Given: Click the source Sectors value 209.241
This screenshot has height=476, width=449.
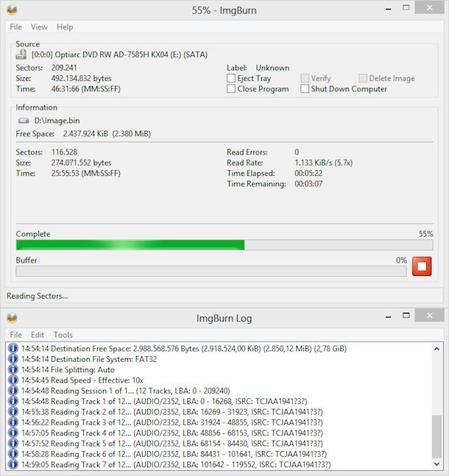Looking at the screenshot, I should [x=64, y=68].
